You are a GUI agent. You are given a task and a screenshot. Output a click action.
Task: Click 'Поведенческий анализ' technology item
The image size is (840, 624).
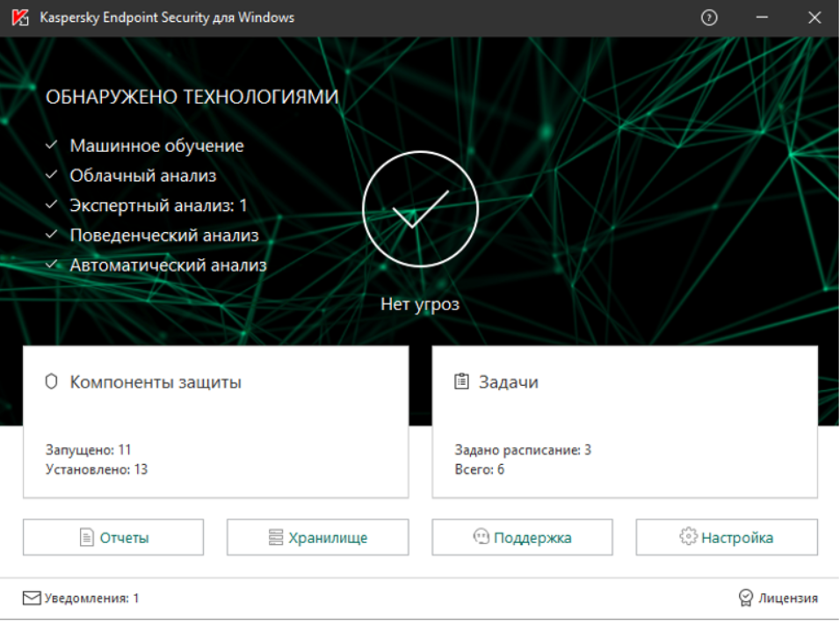(164, 236)
